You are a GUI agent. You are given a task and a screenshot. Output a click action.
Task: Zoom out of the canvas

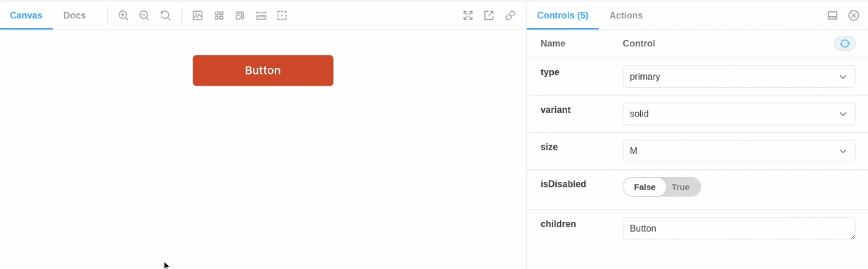coord(145,15)
